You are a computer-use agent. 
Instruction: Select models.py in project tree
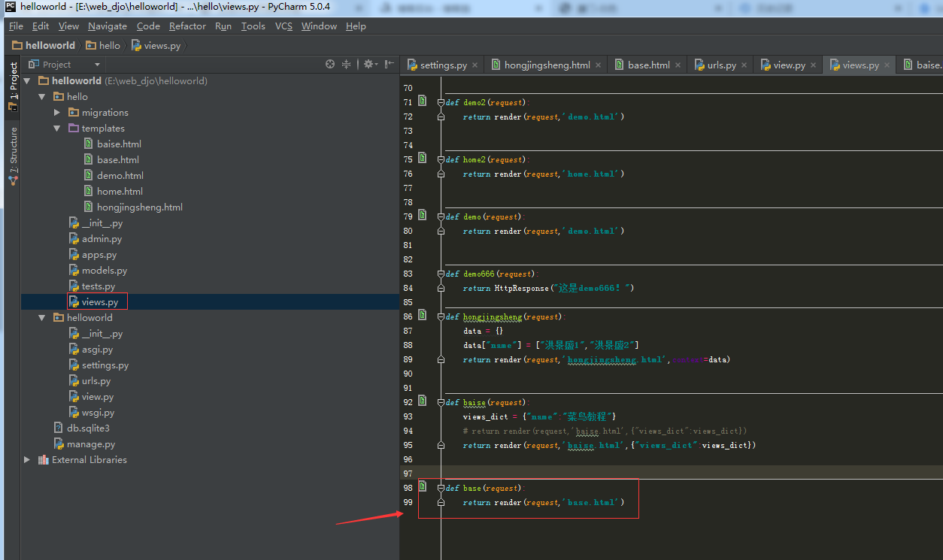pyautogui.click(x=98, y=270)
